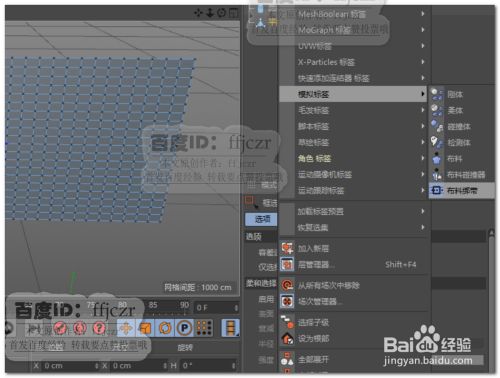Click the attribute panel scrollbar up arrow
Viewport: 500px width, 378px height.
pyautogui.click(x=491, y=233)
